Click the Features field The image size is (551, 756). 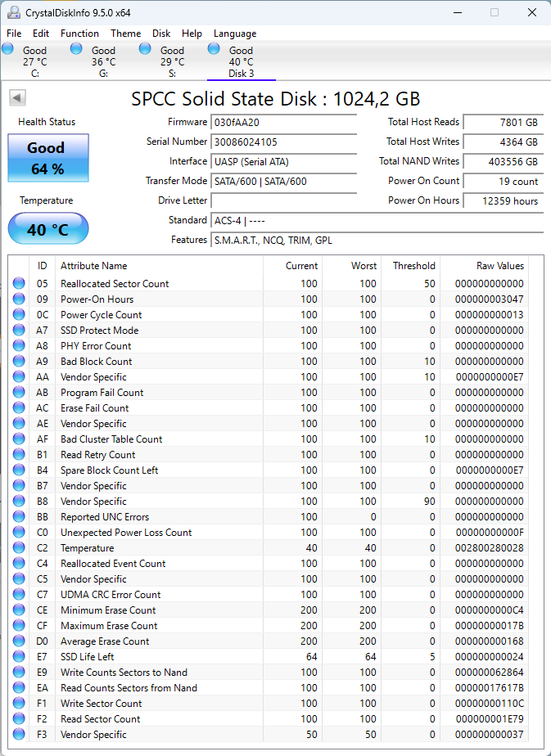coord(377,241)
